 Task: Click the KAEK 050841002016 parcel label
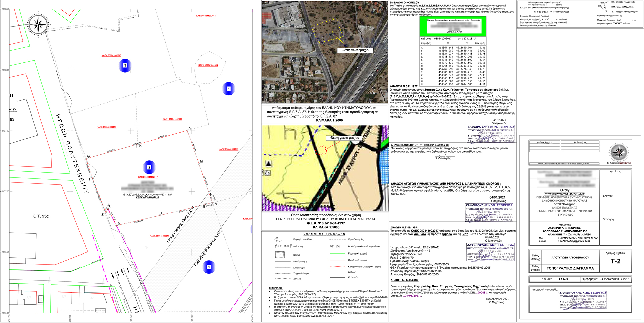click(172, 119)
